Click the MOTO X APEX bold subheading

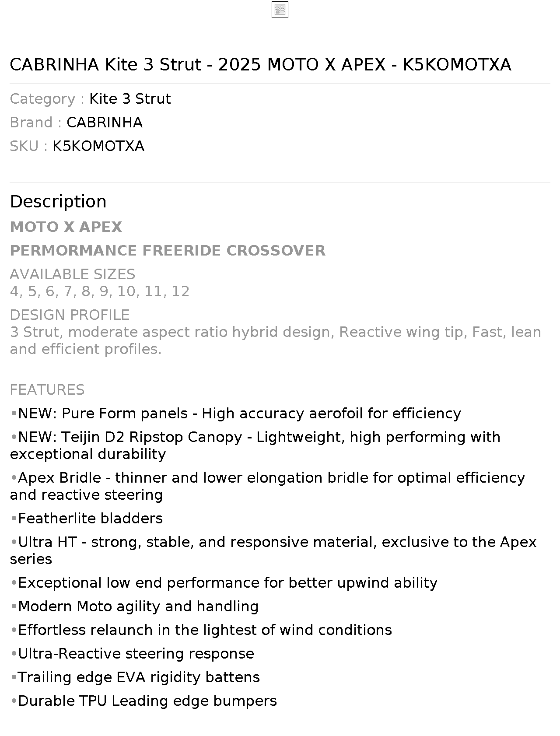click(x=66, y=227)
